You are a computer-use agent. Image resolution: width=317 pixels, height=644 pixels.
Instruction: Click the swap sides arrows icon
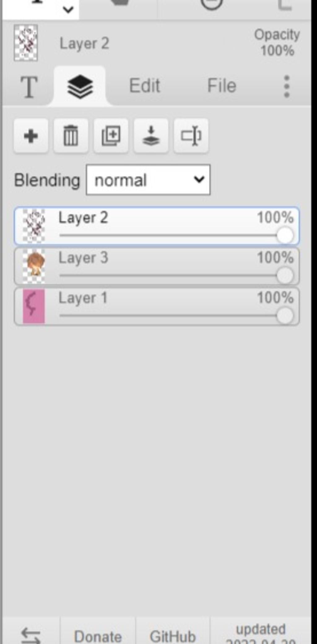coord(31,635)
